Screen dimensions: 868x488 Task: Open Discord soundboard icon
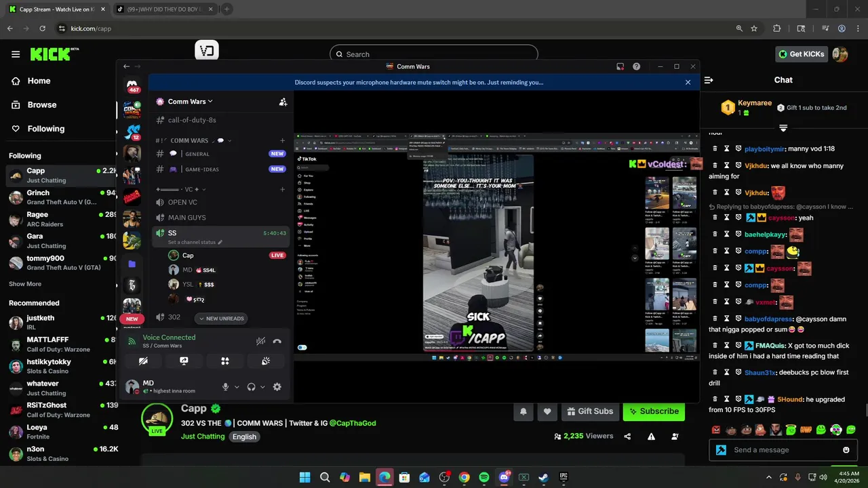click(x=266, y=361)
